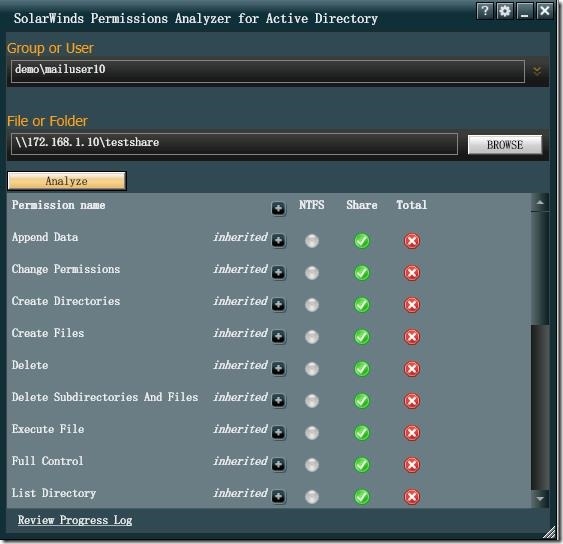Click the BROWSE button

pyautogui.click(x=504, y=144)
